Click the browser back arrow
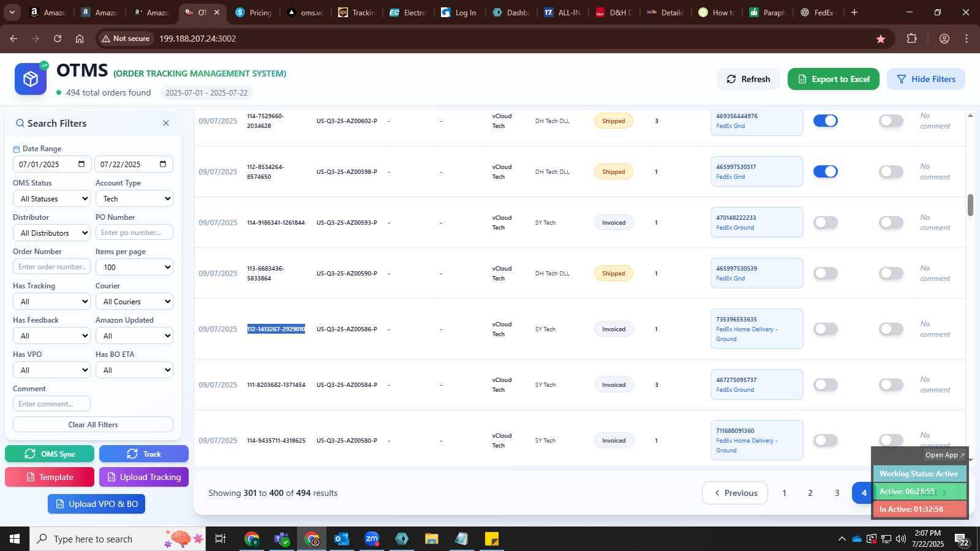 tap(13, 39)
